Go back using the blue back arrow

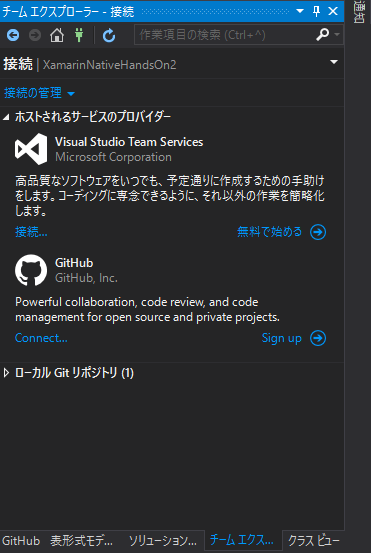tap(13, 35)
